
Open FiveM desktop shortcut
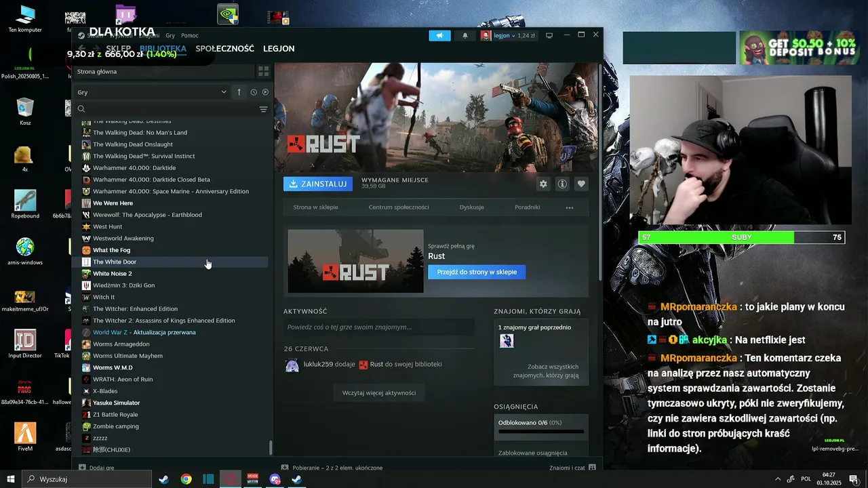coord(25,437)
